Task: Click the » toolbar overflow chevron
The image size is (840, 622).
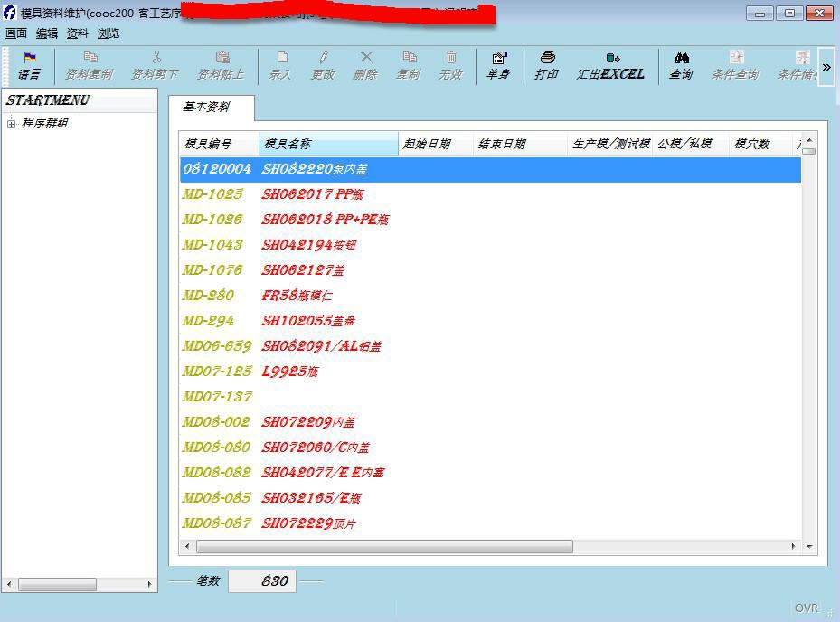Action: (x=826, y=65)
